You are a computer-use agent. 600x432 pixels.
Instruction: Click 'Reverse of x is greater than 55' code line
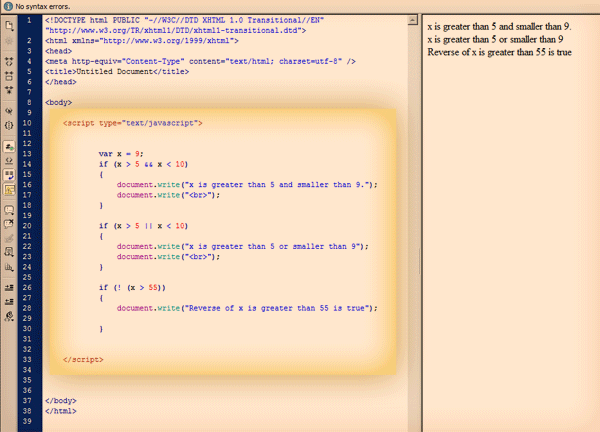(247, 308)
